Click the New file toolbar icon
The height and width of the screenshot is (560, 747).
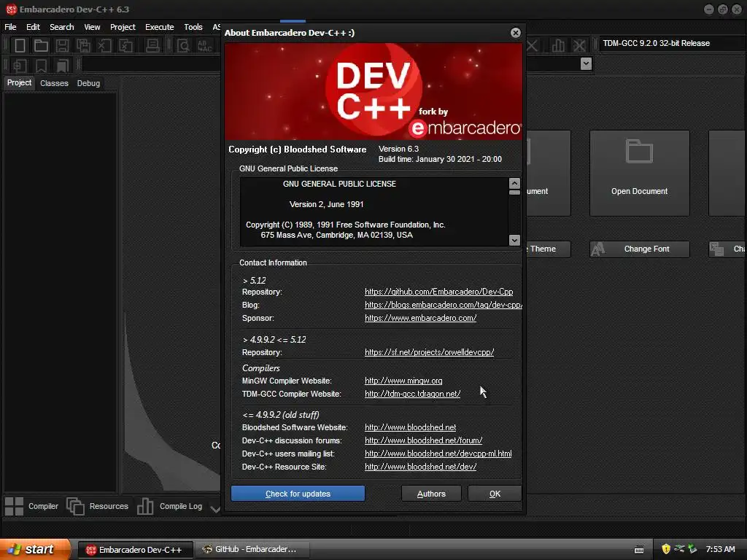[20, 46]
